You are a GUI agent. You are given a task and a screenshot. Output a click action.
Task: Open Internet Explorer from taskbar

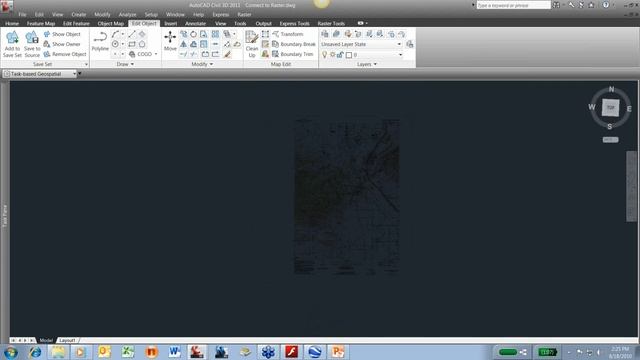35,352
